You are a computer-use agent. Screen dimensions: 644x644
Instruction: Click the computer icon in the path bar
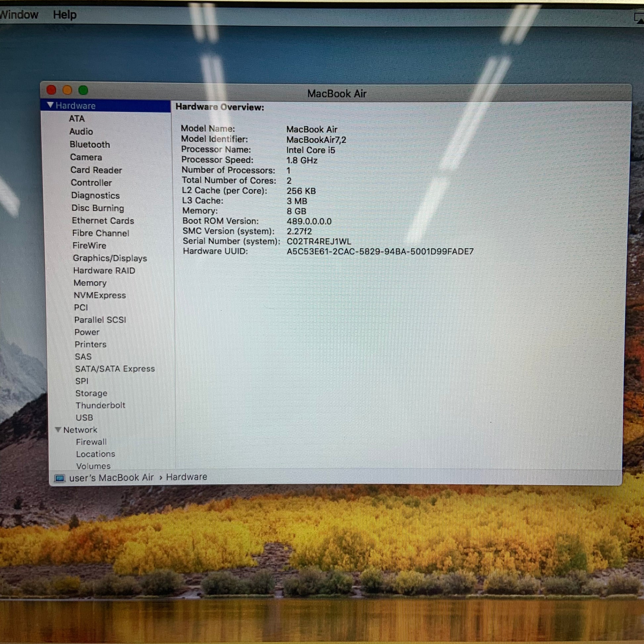[x=60, y=479]
